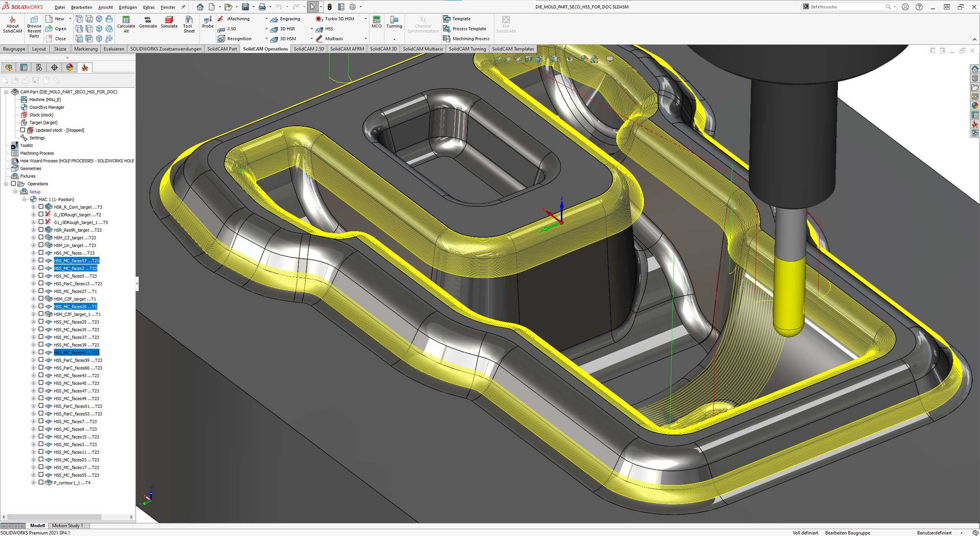Toggle checkbox for HSR_R_Cont_target operation
Image resolution: width=980 pixels, height=536 pixels.
41,207
